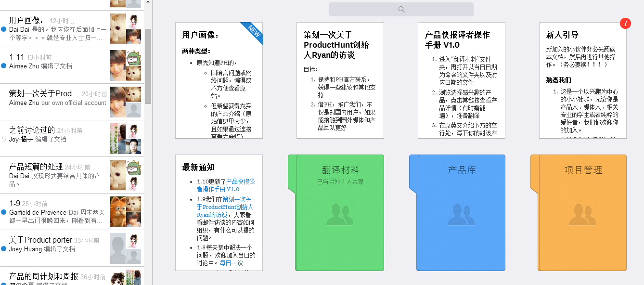Open the 新人引导 document card
This screenshot has width=644, height=285.
pos(583,80)
